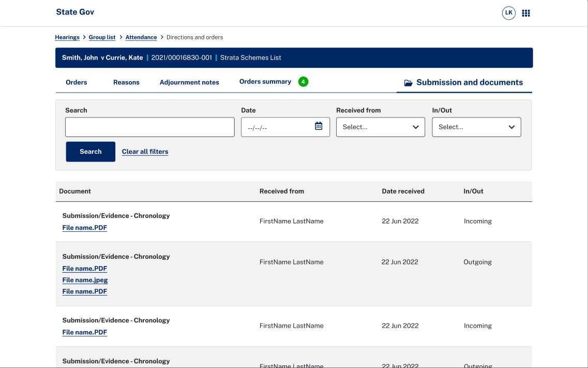This screenshot has height=368, width=588.
Task: Select the Submission and documents tab
Action: (x=464, y=82)
